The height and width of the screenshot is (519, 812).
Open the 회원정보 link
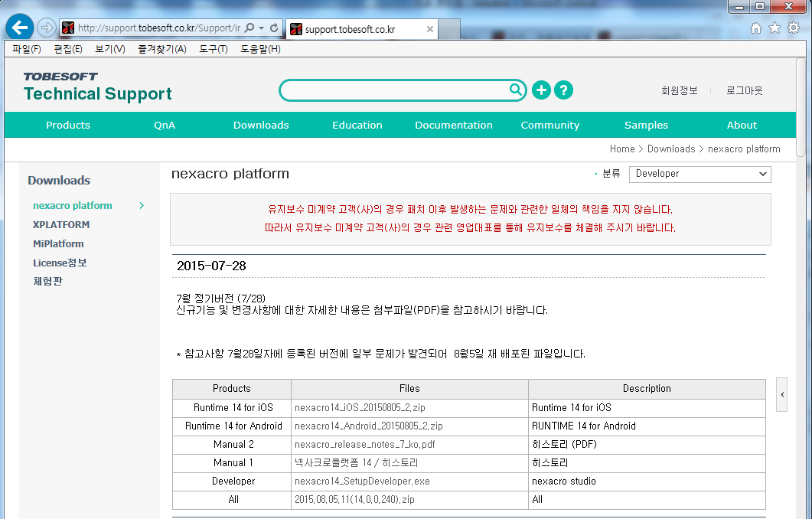coord(679,90)
